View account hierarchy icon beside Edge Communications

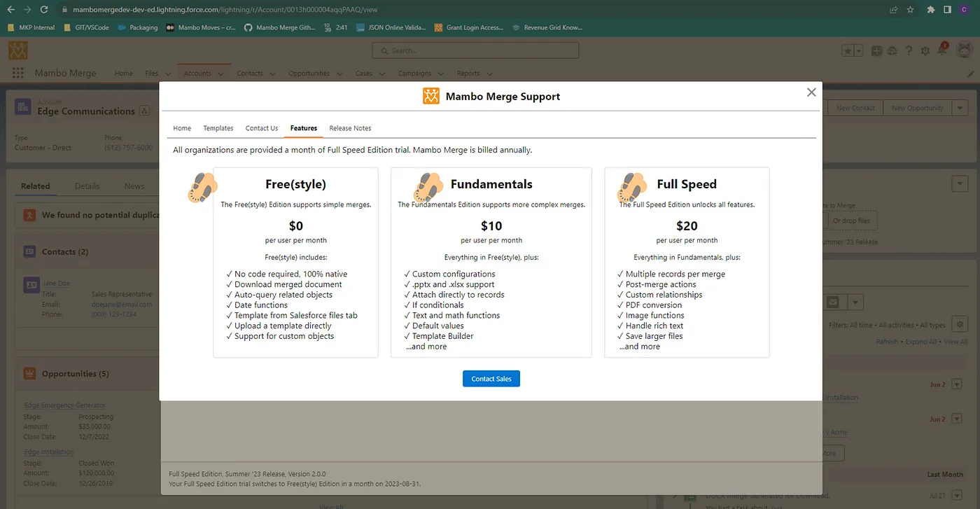(x=144, y=111)
